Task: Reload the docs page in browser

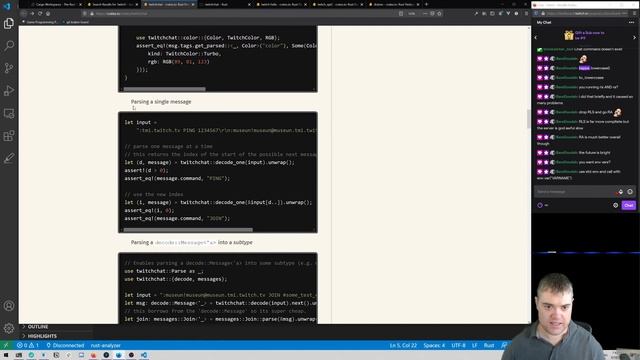Action: pyautogui.click(x=40, y=13)
